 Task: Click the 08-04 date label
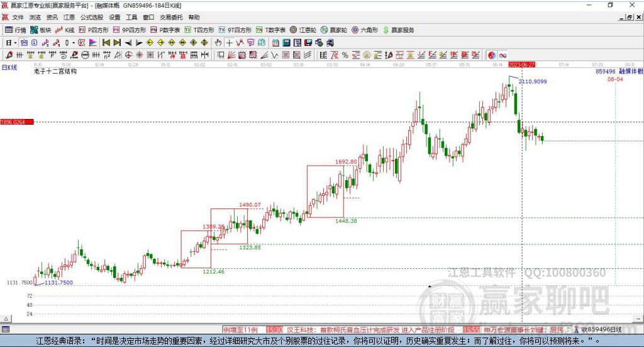[x=615, y=79]
